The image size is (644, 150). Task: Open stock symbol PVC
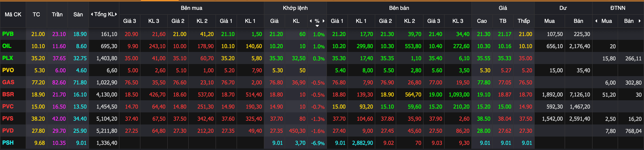click(x=8, y=106)
